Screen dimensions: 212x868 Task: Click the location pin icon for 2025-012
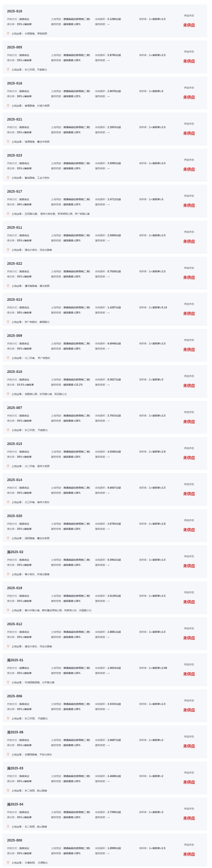(x=8, y=646)
